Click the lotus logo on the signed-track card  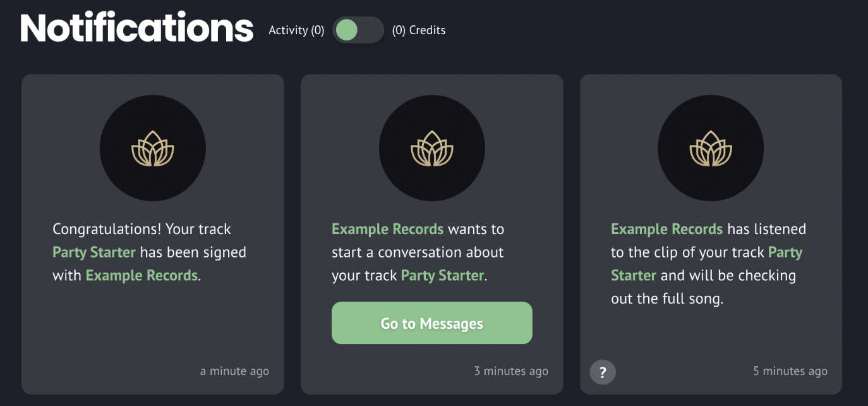point(153,149)
